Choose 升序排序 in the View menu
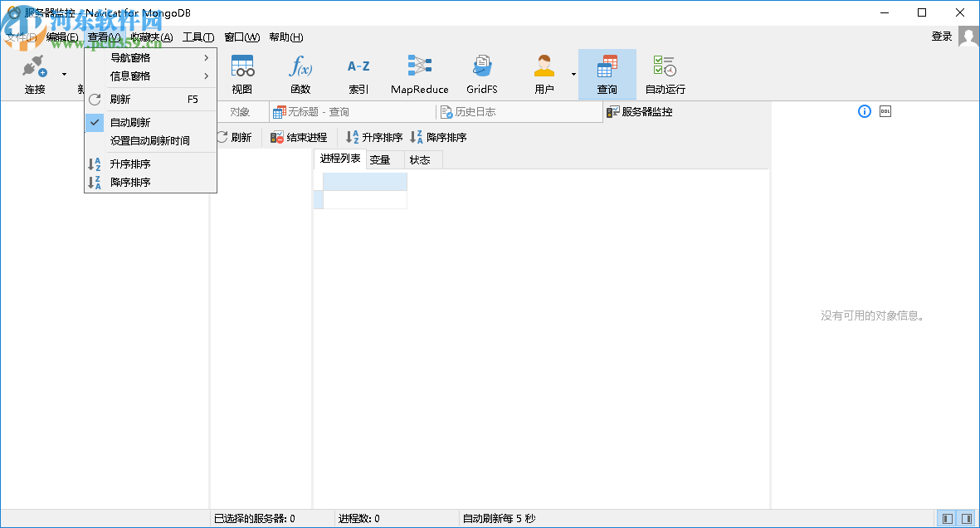980x528 pixels. click(x=151, y=164)
